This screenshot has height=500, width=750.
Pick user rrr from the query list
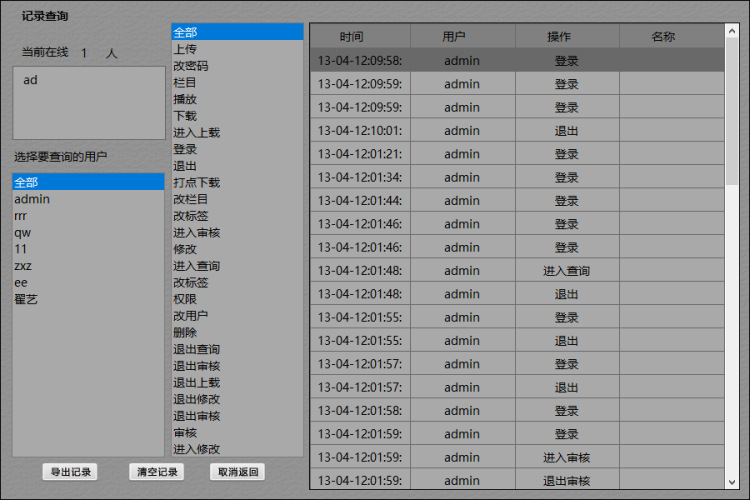pos(21,215)
